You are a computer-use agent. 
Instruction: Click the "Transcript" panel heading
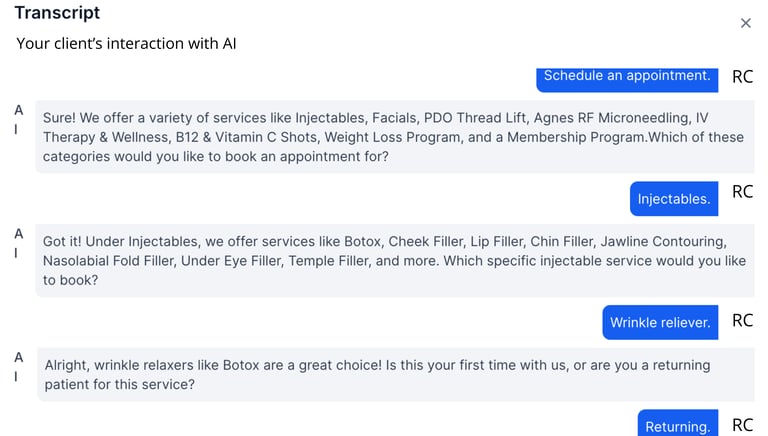(x=57, y=13)
